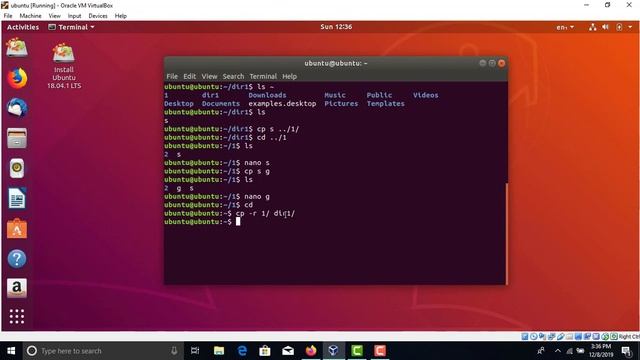Switch to VirtualBox on the Windows taskbar
640x360 pixels.
pos(333,351)
